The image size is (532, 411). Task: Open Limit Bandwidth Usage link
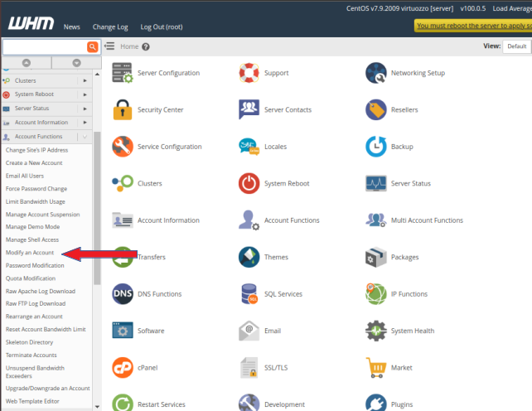(x=36, y=201)
